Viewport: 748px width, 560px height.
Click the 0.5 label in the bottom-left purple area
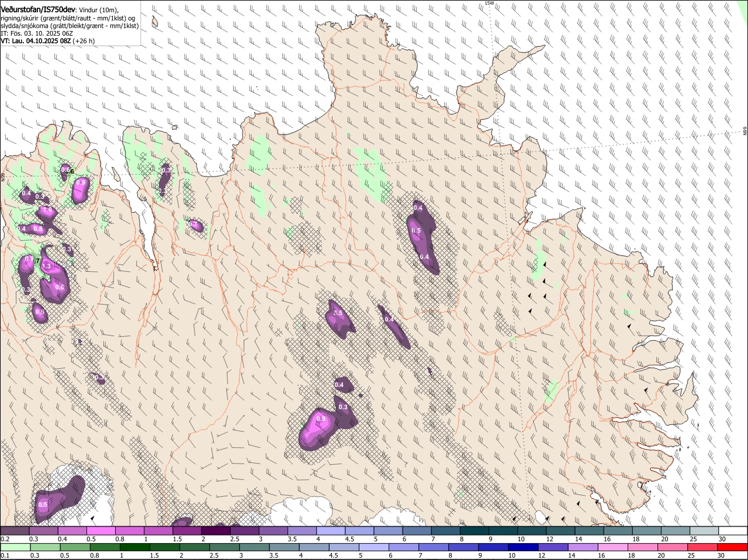pyautogui.click(x=43, y=504)
